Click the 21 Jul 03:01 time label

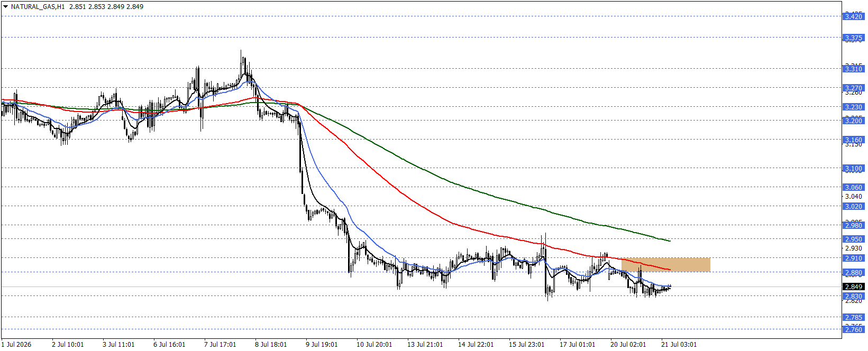pyautogui.click(x=679, y=344)
